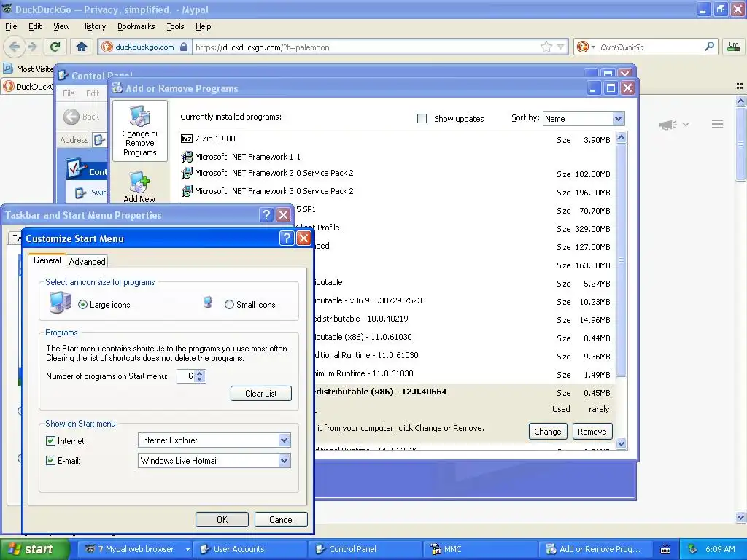Toggle the Internet checkbox
747x560 pixels.
pyautogui.click(x=50, y=441)
